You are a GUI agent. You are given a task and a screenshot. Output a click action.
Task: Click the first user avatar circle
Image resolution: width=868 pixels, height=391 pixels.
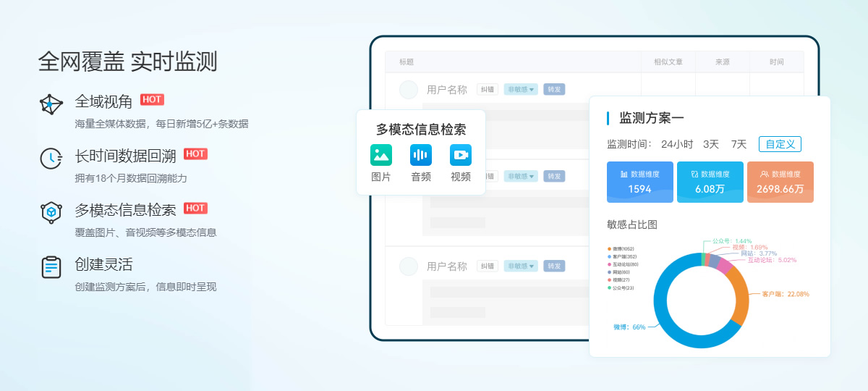pos(409,90)
